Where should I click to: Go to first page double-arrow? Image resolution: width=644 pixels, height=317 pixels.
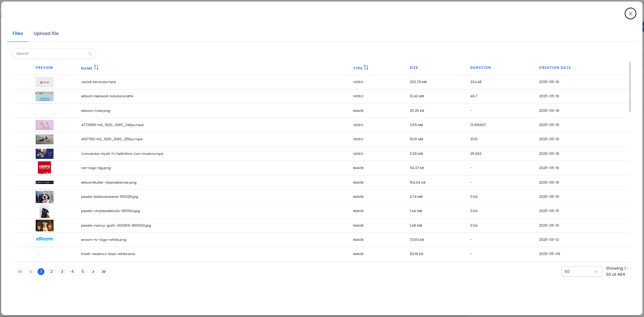tap(20, 271)
